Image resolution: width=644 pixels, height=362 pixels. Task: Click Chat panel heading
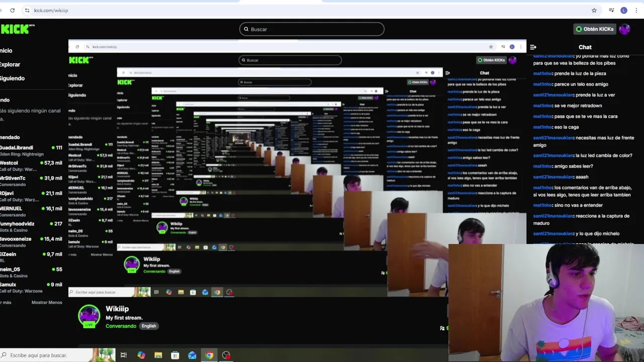pyautogui.click(x=585, y=47)
